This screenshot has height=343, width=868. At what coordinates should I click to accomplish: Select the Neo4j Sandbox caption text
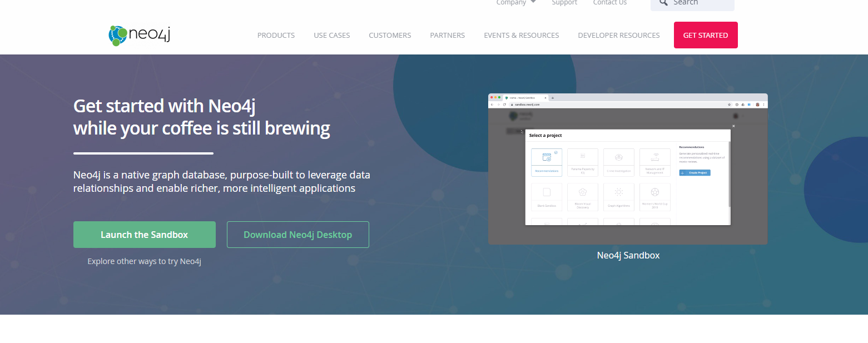[628, 256]
